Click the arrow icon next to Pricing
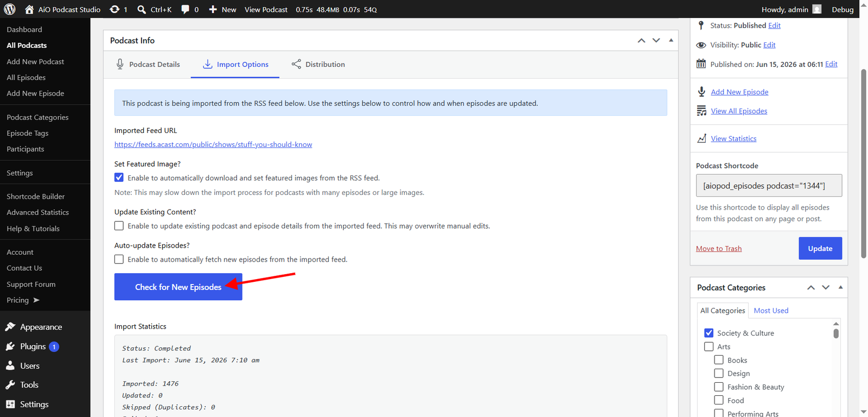This screenshot has height=417, width=868. point(36,300)
